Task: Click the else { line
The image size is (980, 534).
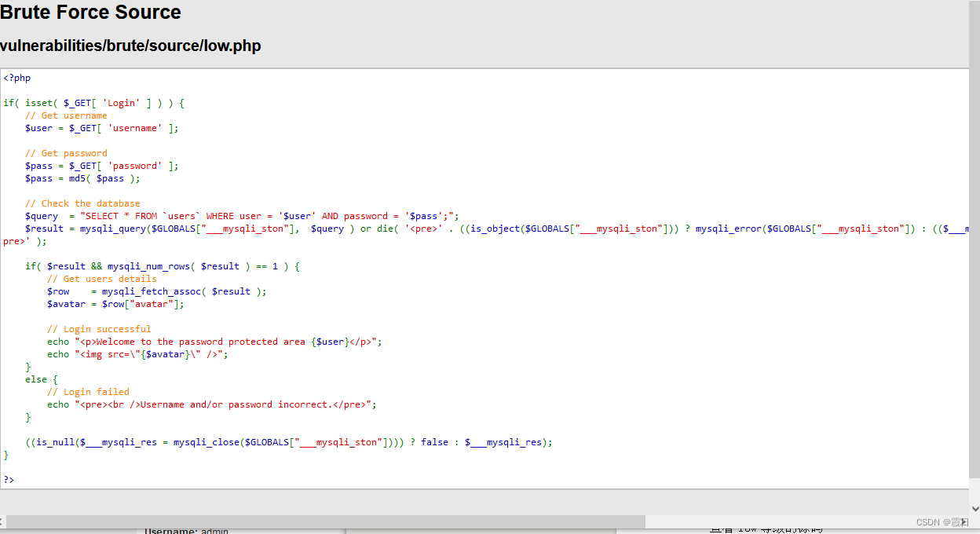Action: tap(42, 379)
